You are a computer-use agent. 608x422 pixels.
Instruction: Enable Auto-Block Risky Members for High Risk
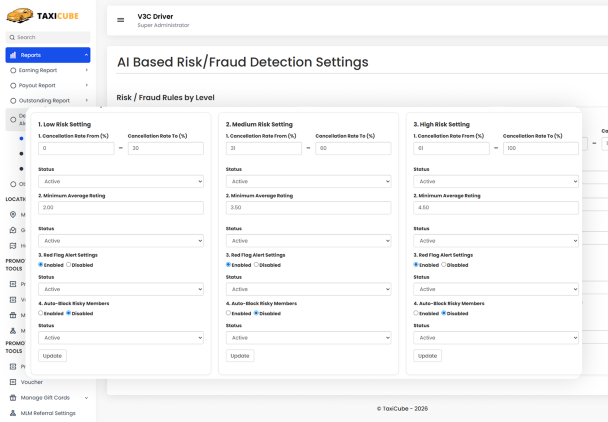tap(416, 313)
